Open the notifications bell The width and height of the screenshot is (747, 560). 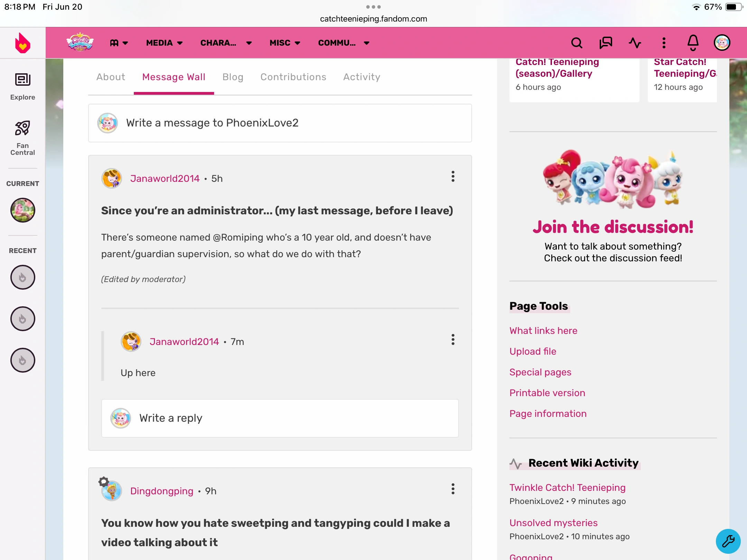point(693,43)
